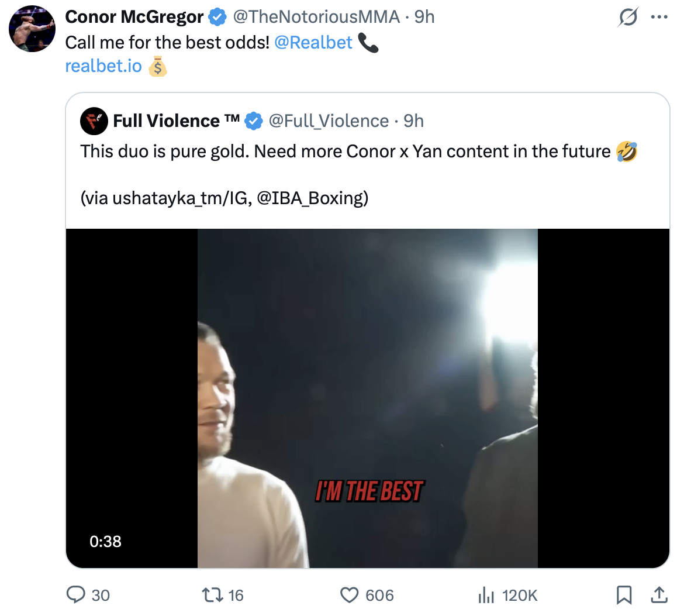Click Conor McGregor's verified badge
This screenshot has width=677, height=616.
click(x=217, y=18)
